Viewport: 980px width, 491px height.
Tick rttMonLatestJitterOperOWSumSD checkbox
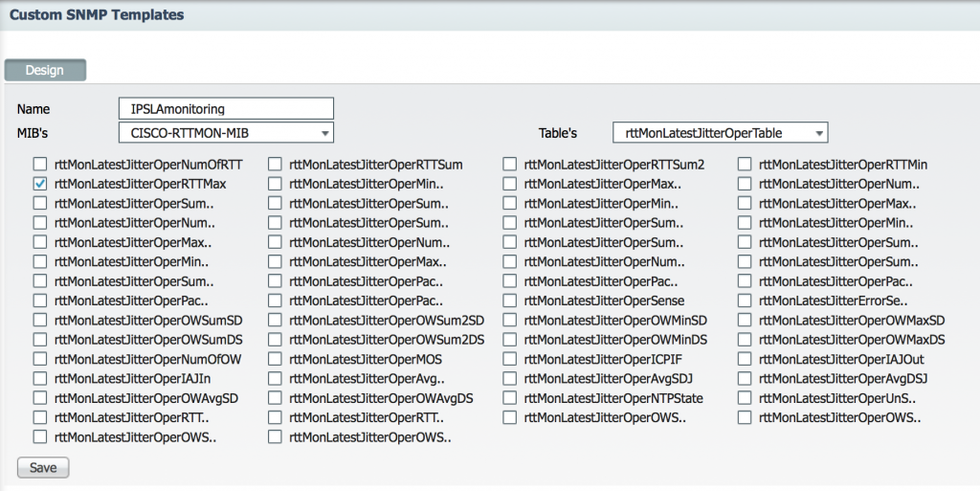[x=40, y=321]
